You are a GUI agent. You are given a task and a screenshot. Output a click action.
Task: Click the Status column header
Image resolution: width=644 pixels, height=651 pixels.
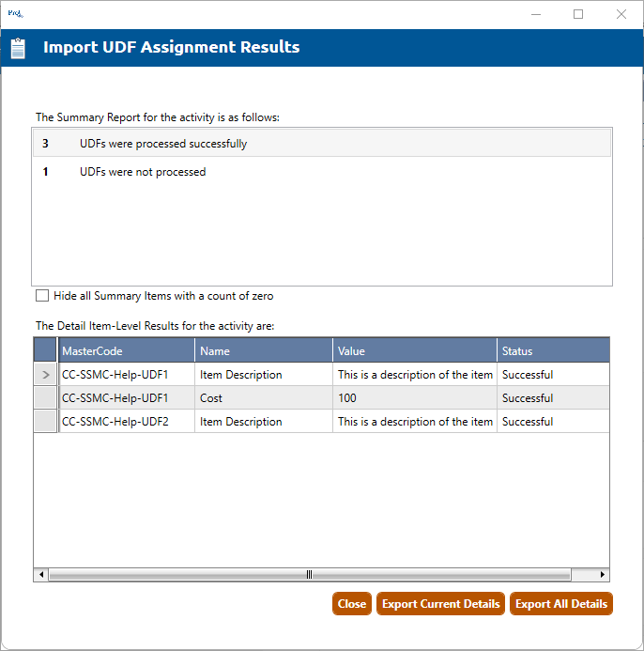552,351
